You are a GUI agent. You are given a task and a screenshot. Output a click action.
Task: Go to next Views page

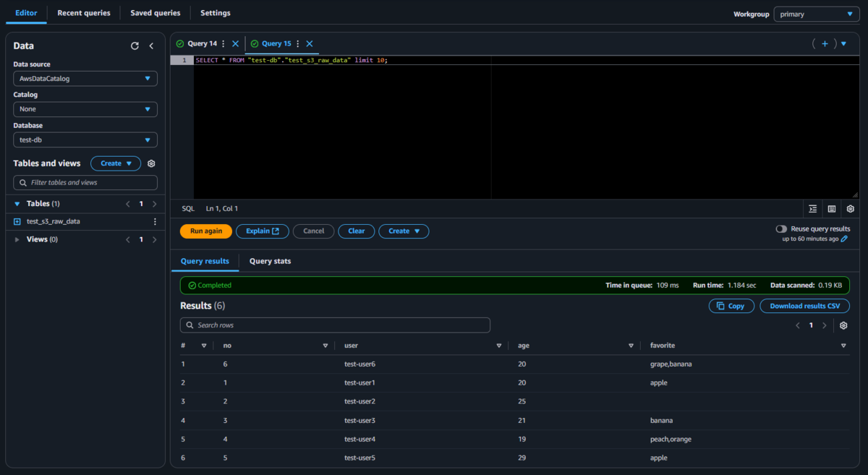point(155,239)
